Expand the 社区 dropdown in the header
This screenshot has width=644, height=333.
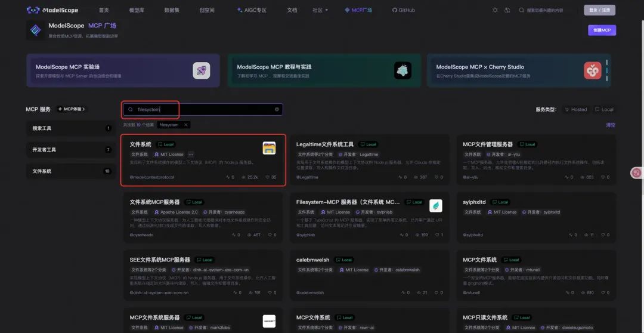tap(320, 10)
